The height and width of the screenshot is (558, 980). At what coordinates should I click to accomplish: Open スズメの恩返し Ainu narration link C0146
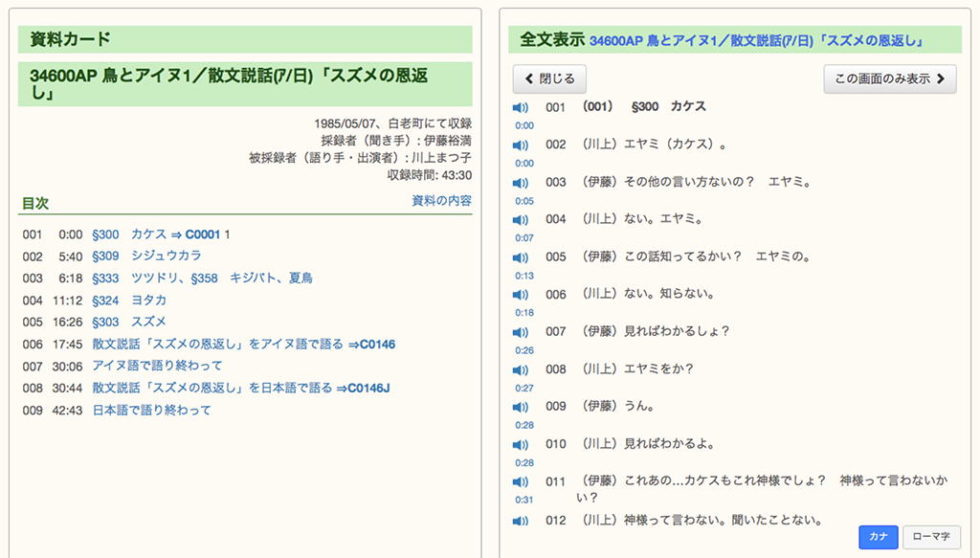243,344
